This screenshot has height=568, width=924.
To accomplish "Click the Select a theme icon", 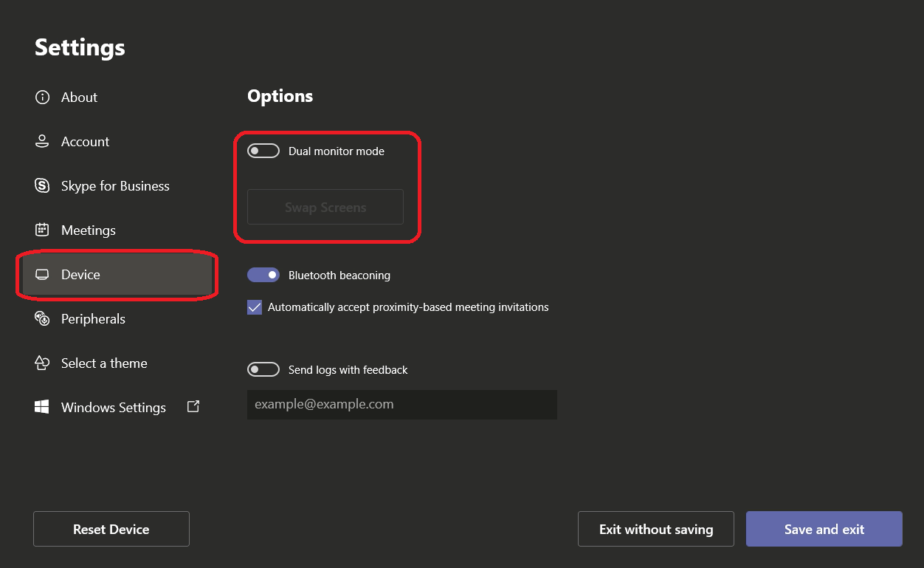I will click(x=42, y=363).
